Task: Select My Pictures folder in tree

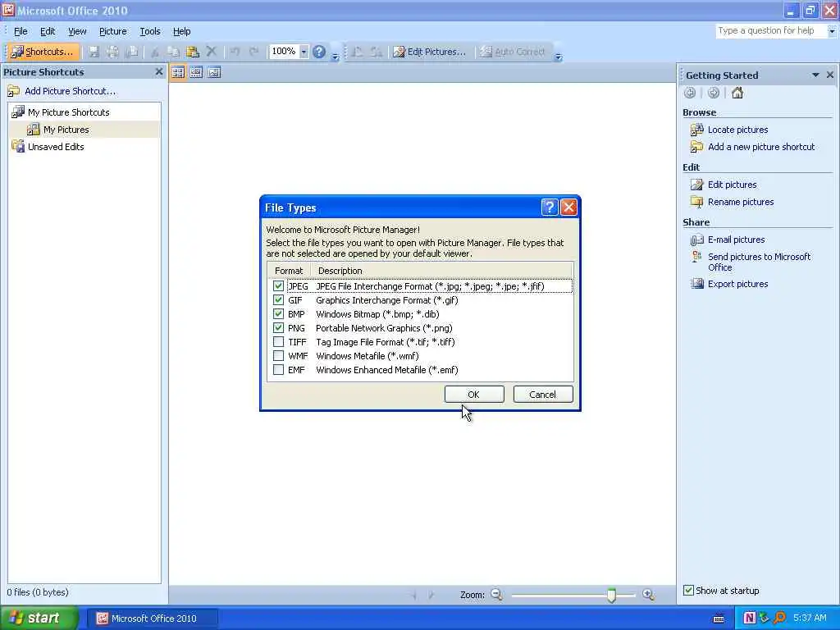Action: click(66, 130)
